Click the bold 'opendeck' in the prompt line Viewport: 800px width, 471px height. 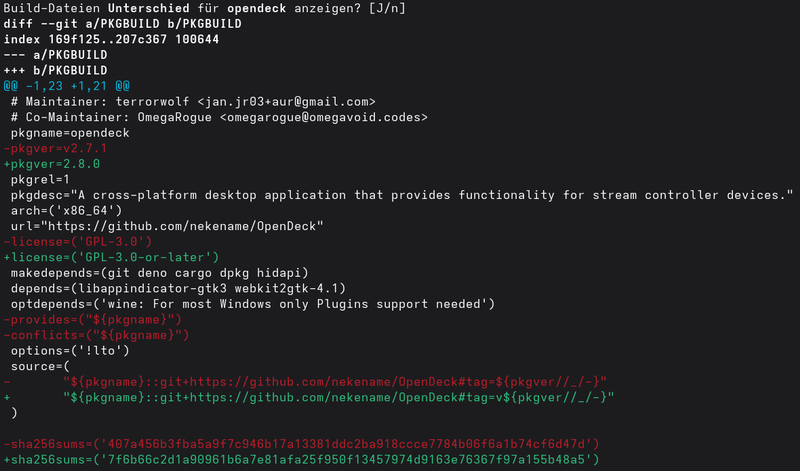(260, 8)
